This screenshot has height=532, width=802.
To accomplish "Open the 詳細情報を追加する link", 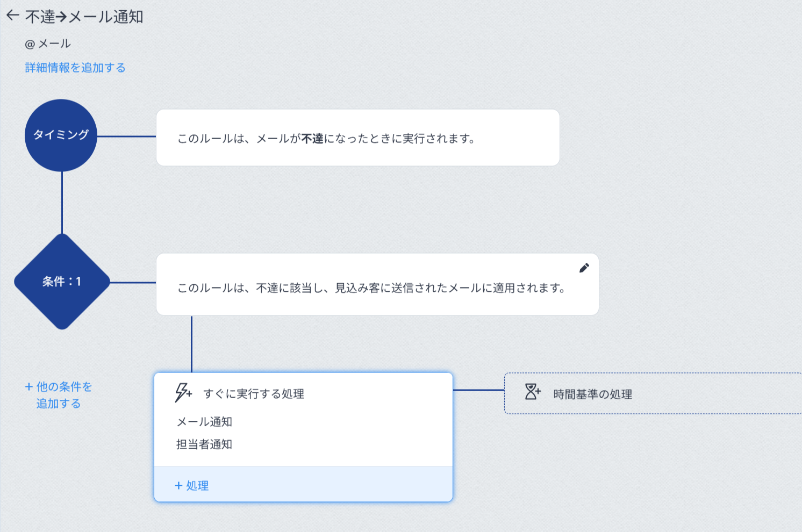I will 75,68.
